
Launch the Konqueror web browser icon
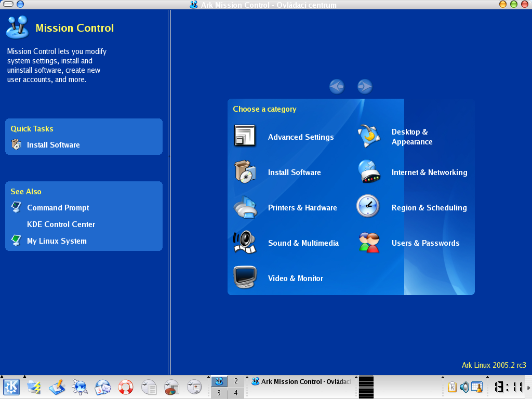(x=80, y=387)
